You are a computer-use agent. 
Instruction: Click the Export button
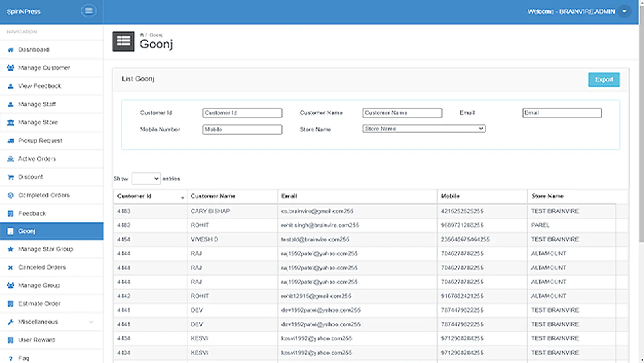tap(604, 79)
